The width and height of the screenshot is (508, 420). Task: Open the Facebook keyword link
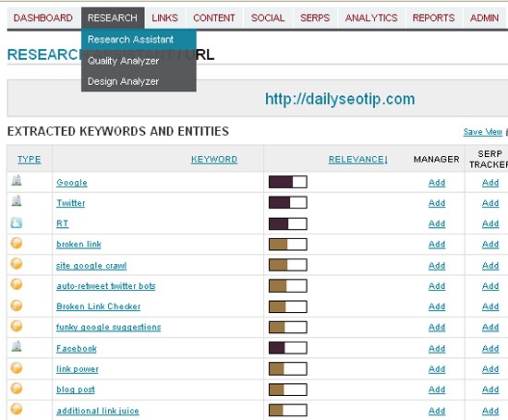[x=77, y=349]
